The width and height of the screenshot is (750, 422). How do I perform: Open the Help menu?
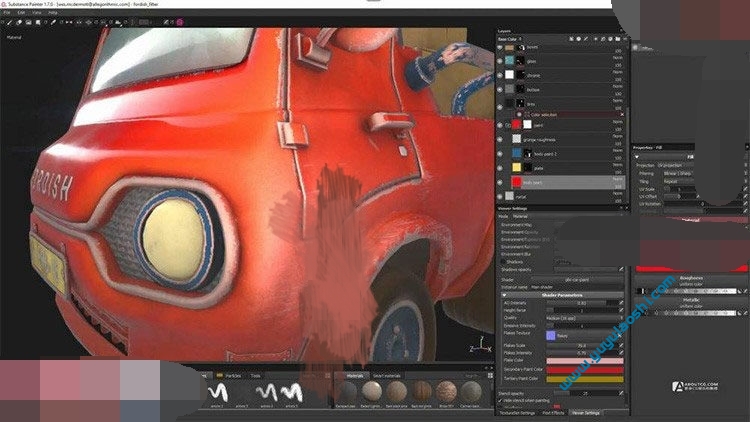click(53, 12)
